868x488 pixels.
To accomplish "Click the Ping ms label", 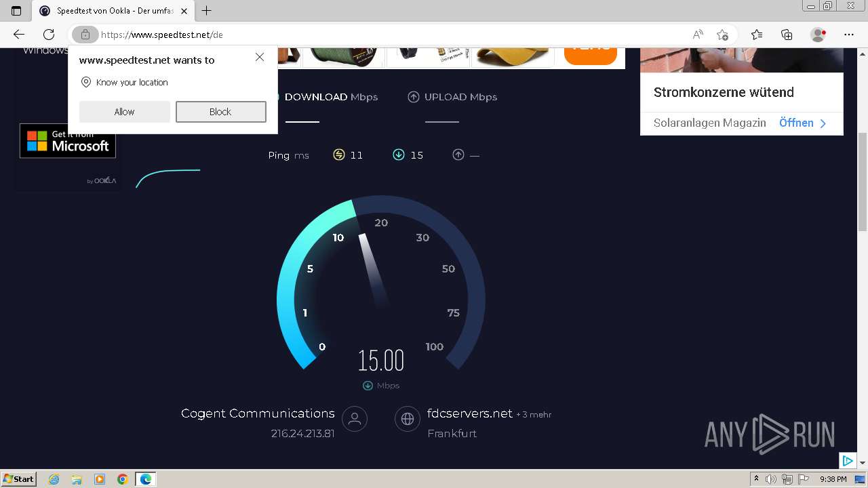I will (288, 155).
